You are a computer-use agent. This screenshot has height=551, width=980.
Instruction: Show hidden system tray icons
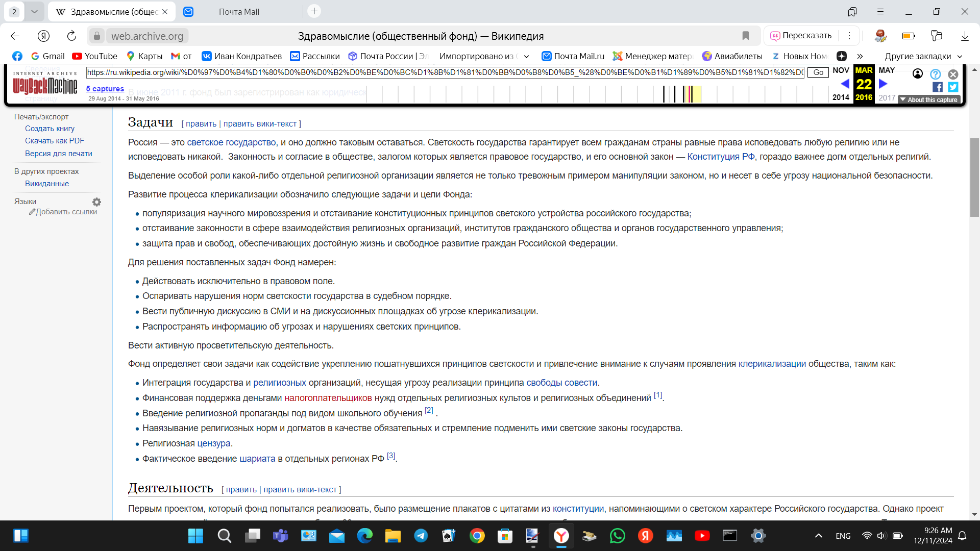click(819, 536)
